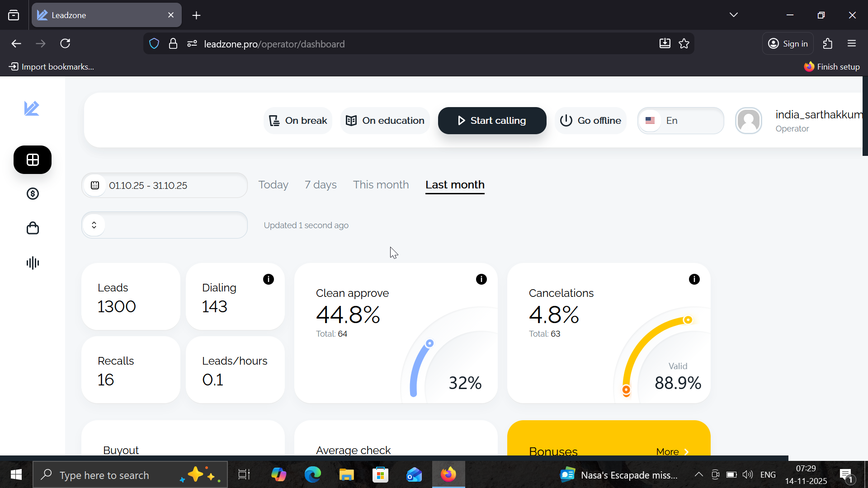868x488 pixels.
Task: Open the shopping bag icon in sidebar
Action: pos(33,228)
